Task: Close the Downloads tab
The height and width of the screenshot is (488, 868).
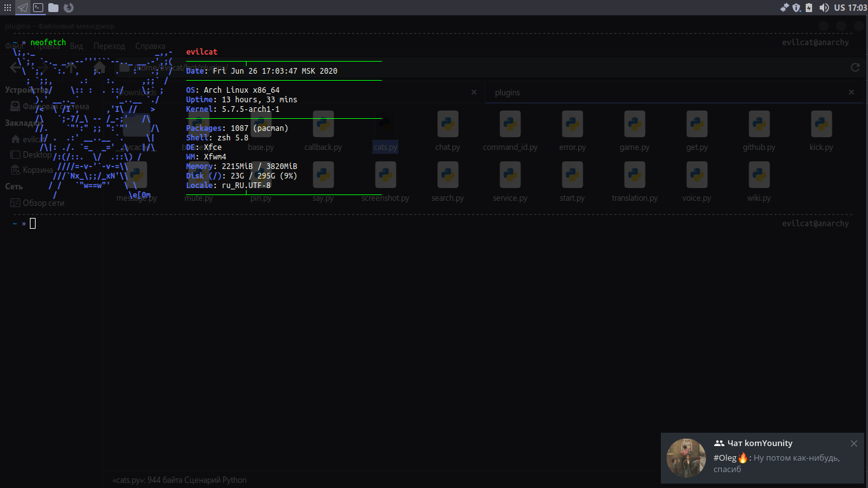Action: 473,92
